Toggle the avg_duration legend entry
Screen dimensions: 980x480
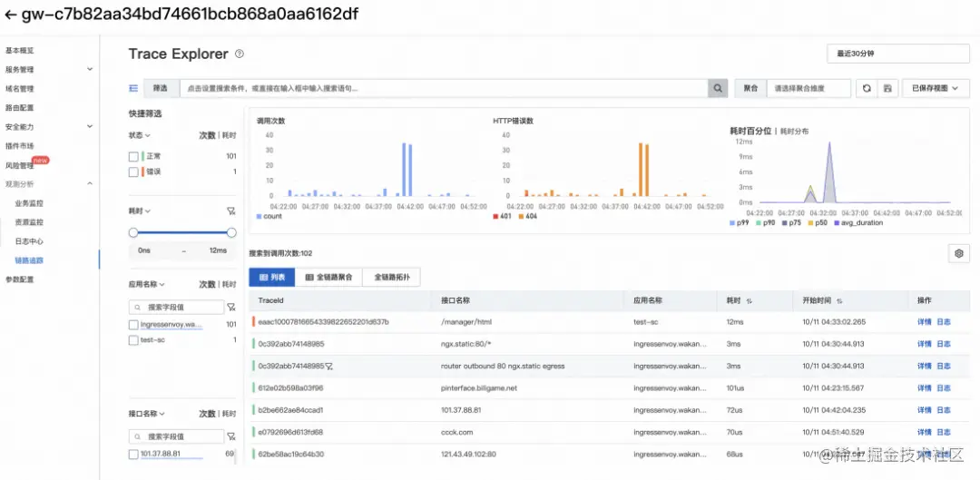857,222
